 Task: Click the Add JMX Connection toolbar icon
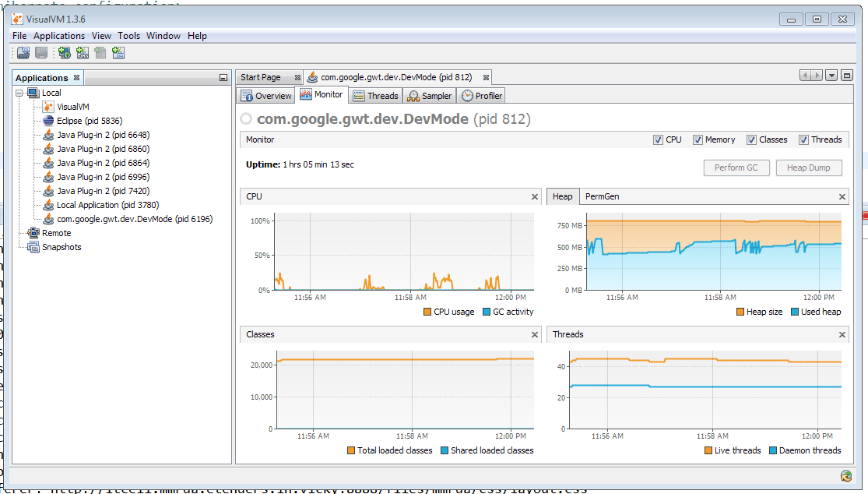[83, 53]
